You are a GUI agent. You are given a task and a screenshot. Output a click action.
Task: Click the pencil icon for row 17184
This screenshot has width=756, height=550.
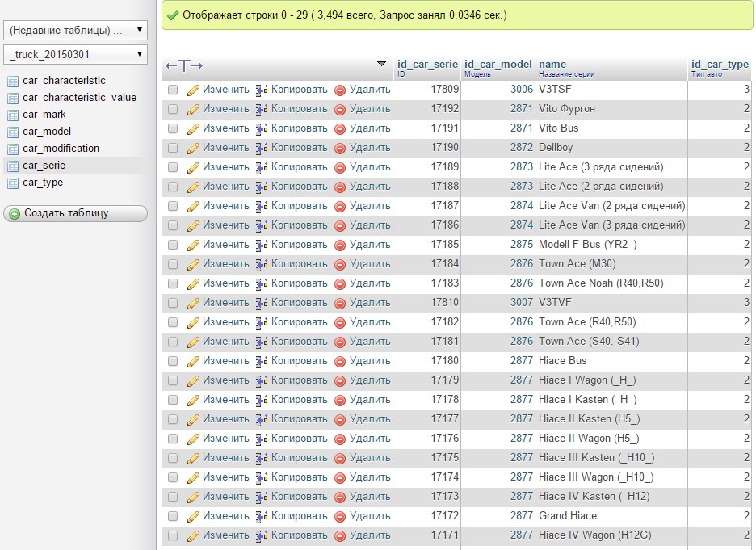193,264
